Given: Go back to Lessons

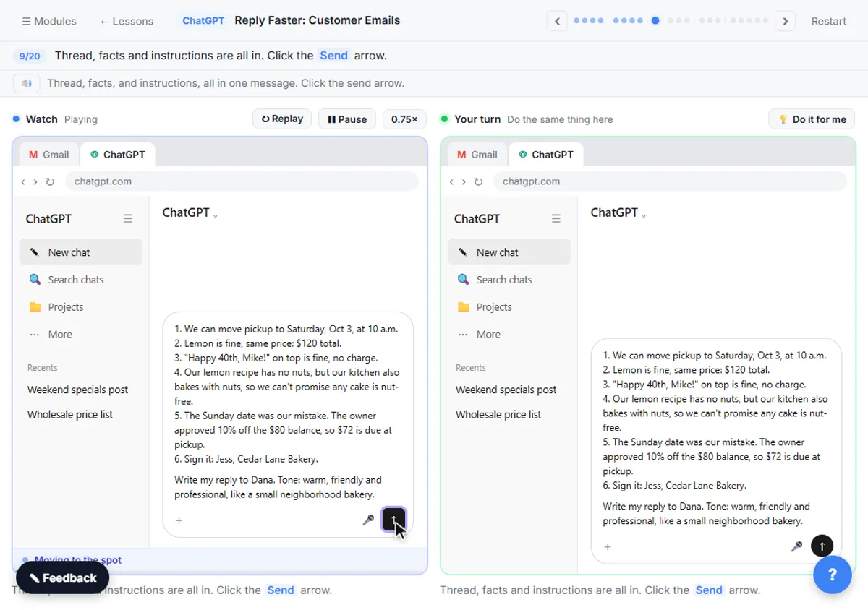Looking at the screenshot, I should pyautogui.click(x=127, y=21).
